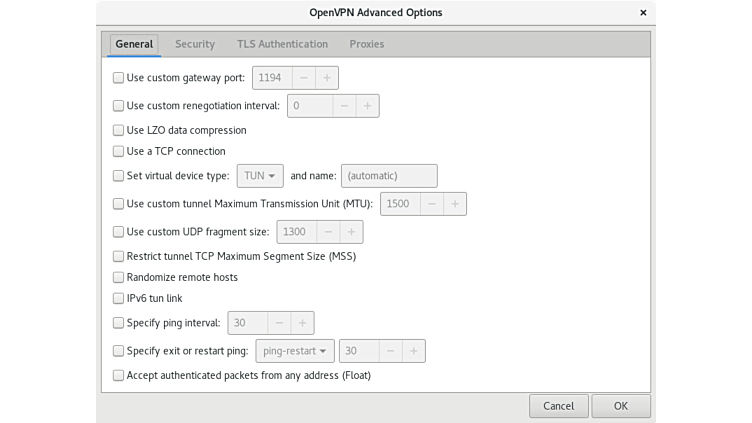
Task: Click the minus button for gateway port
Action: pyautogui.click(x=304, y=78)
